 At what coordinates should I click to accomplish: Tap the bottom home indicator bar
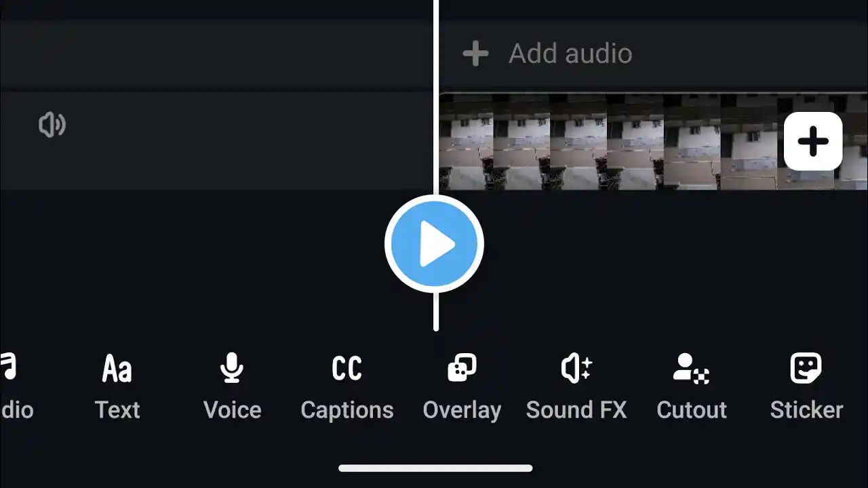(435, 468)
